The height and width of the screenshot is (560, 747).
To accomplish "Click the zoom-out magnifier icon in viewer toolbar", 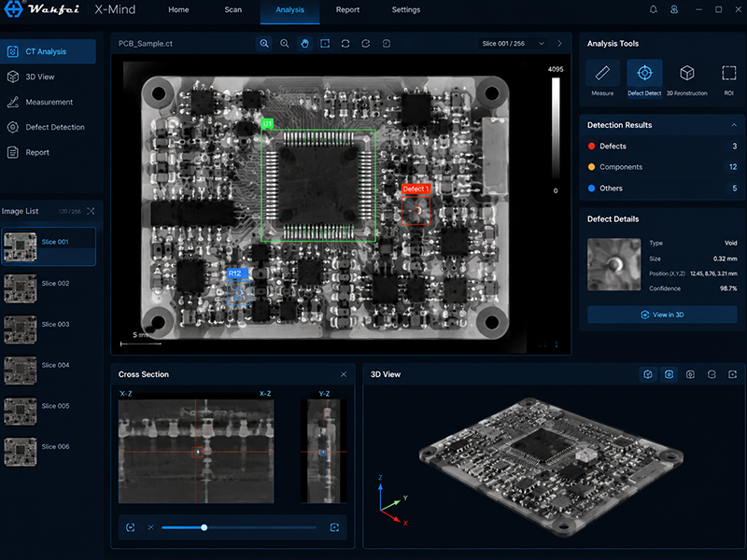I will 285,44.
